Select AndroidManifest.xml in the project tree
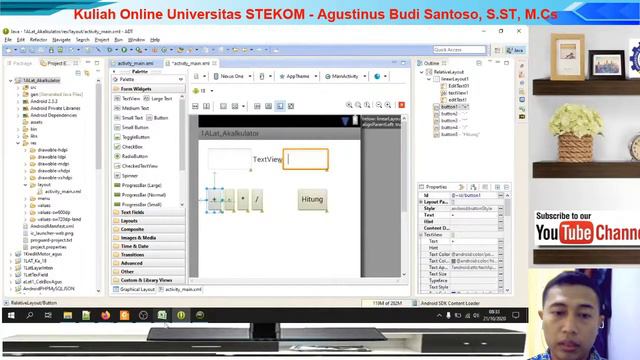Image resolution: width=640 pixels, height=360 pixels. 49,226
